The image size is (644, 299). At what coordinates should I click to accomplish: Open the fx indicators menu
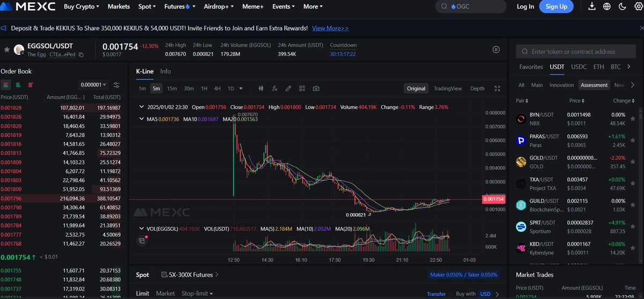[274, 89]
